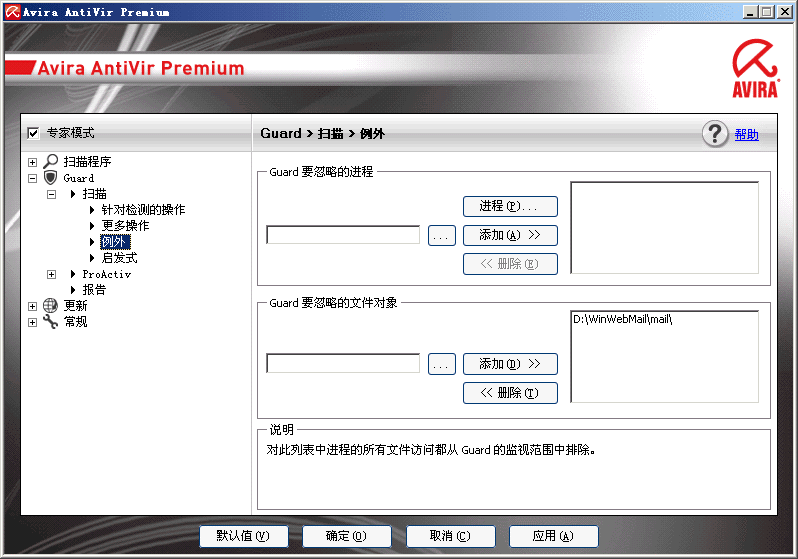Select the ProActiv tree item
The height and width of the screenshot is (559, 798).
pyautogui.click(x=106, y=274)
